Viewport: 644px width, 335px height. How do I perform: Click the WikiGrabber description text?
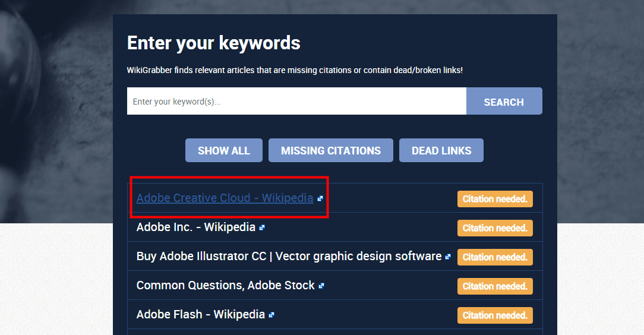[295, 70]
